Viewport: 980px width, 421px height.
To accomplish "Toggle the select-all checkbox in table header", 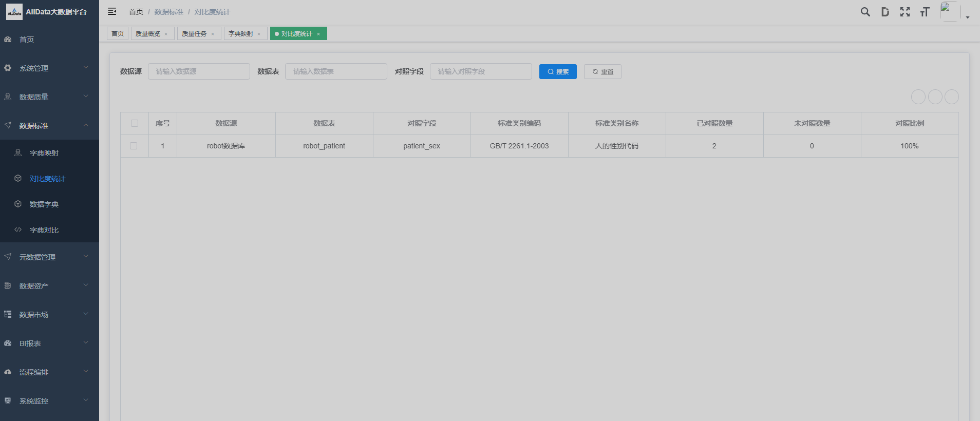I will point(135,123).
